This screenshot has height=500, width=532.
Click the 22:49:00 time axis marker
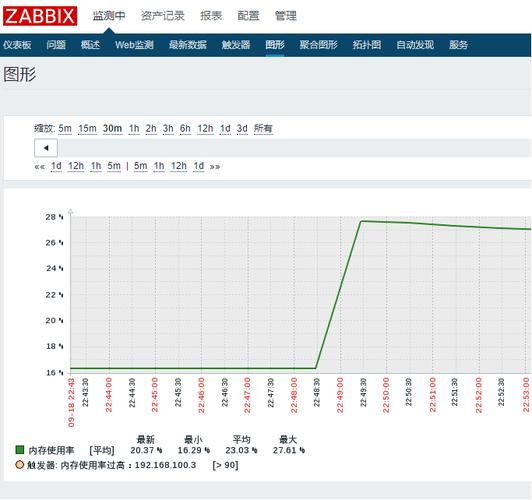340,395
